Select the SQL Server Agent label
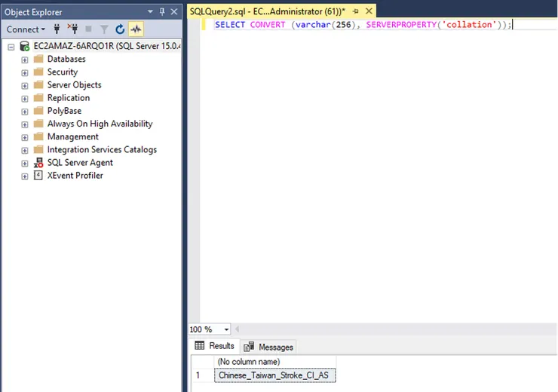 tap(80, 163)
